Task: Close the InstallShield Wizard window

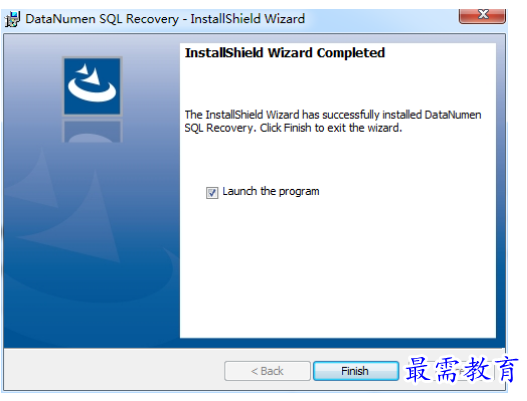Action: click(x=482, y=15)
